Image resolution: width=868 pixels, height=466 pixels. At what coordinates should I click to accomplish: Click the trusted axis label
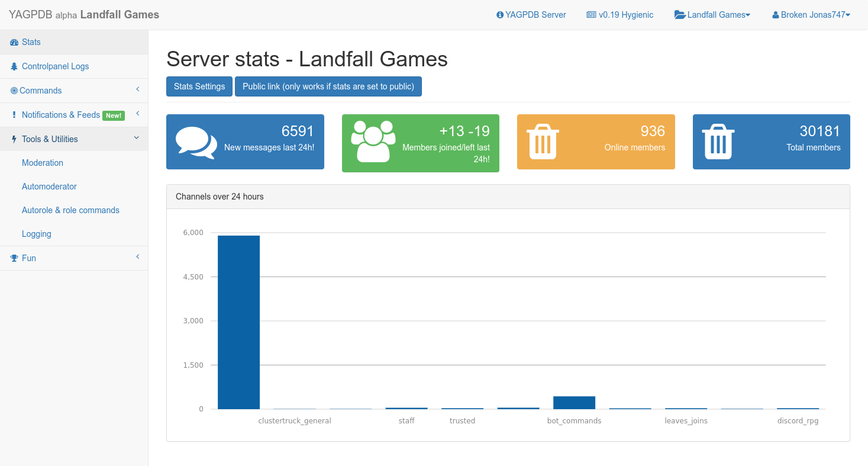click(462, 421)
